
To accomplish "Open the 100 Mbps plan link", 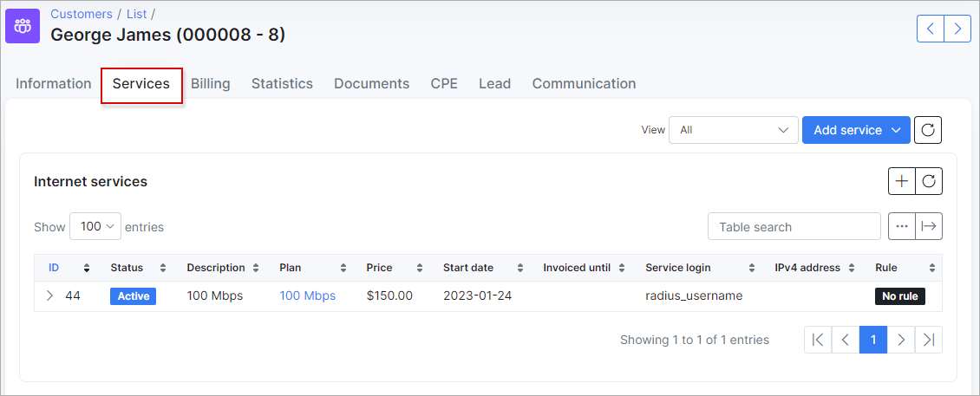I will pos(308,296).
